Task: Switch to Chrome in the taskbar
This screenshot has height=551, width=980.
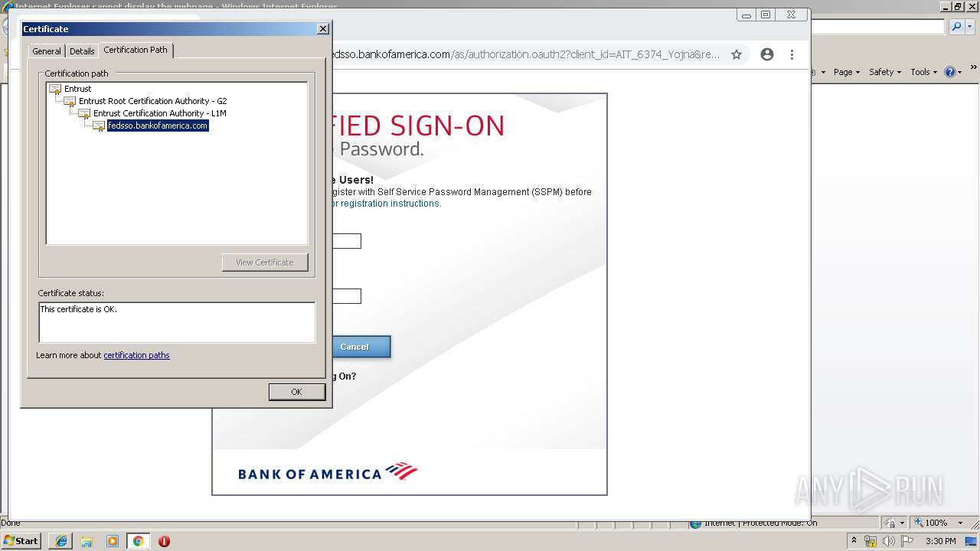Action: point(139,541)
